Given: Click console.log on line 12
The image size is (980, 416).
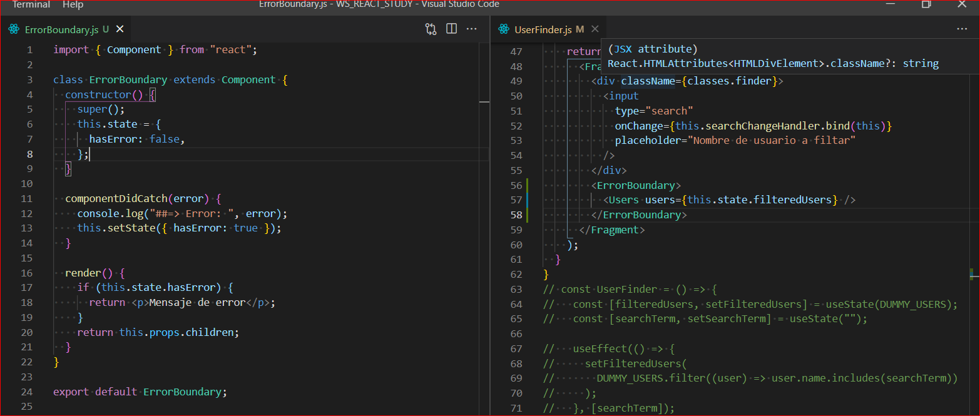Looking at the screenshot, I should [x=110, y=213].
